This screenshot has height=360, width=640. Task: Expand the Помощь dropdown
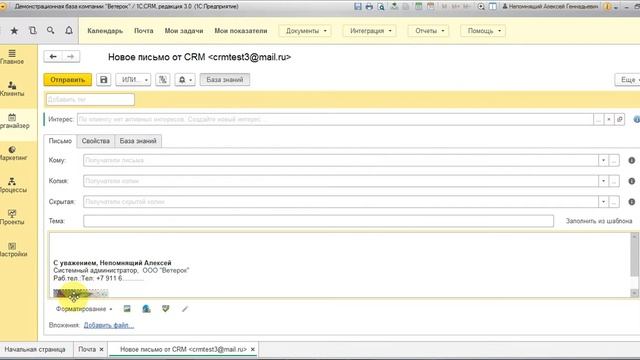(x=483, y=31)
